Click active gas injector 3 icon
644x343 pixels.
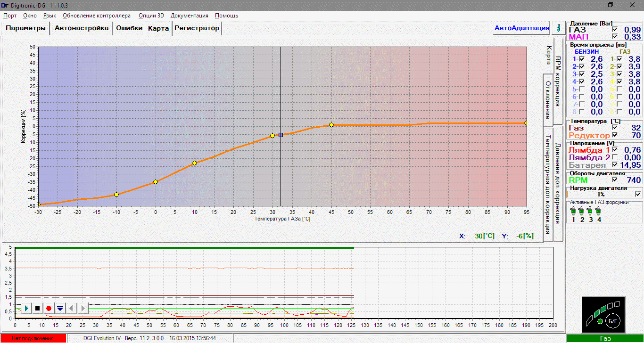coord(590,212)
